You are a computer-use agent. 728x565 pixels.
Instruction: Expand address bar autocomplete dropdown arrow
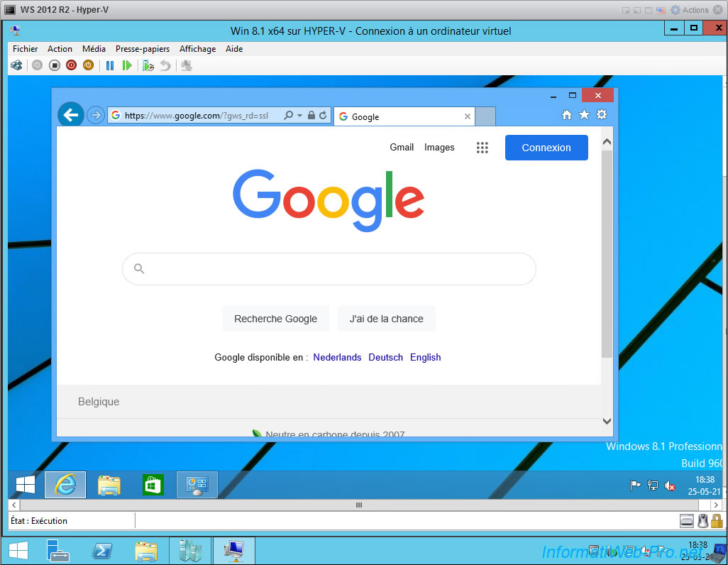point(300,115)
